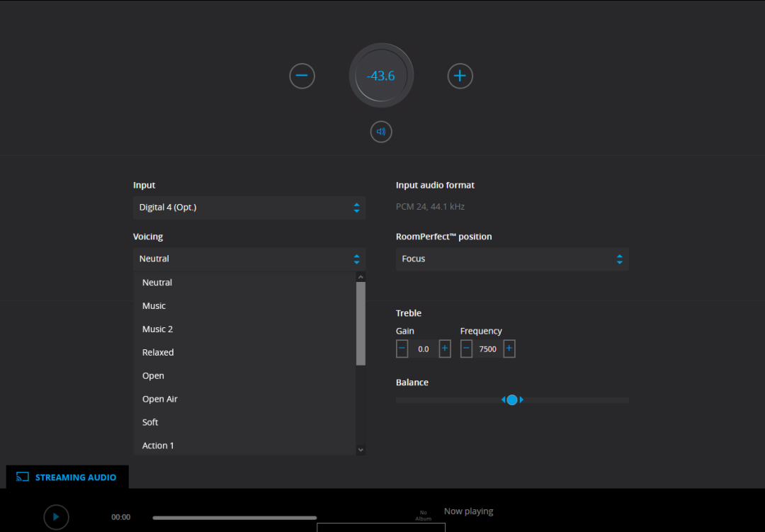This screenshot has height=532, width=765.
Task: Open the Streaming Audio tab
Action: (67, 477)
